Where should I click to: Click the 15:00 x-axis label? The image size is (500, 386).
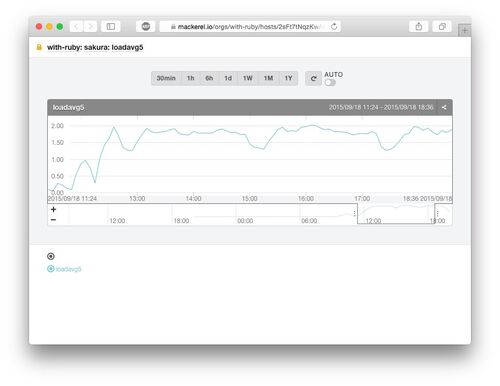[249, 199]
